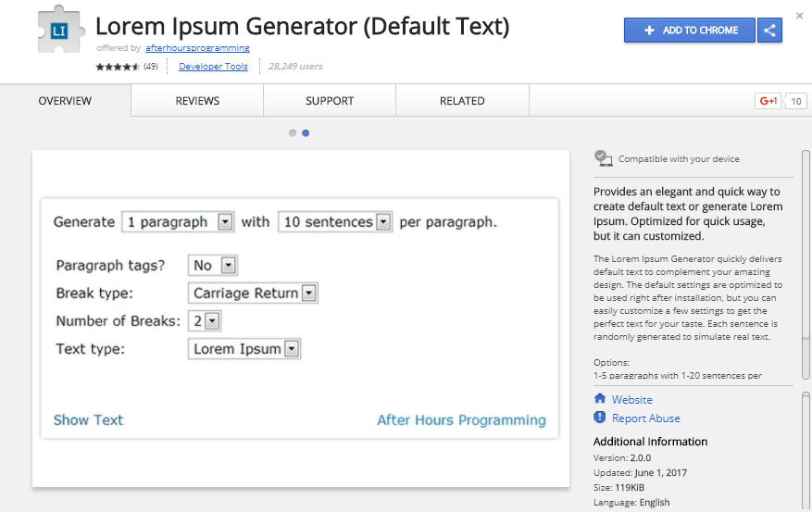
Task: Select the Overview tab
Action: (65, 100)
